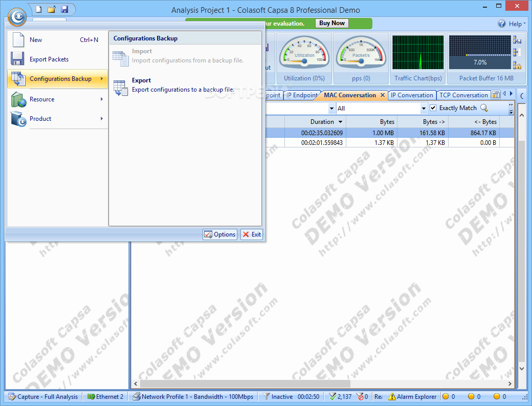Click the pps packets per second gauge
This screenshot has height=406, width=532.
point(361,53)
